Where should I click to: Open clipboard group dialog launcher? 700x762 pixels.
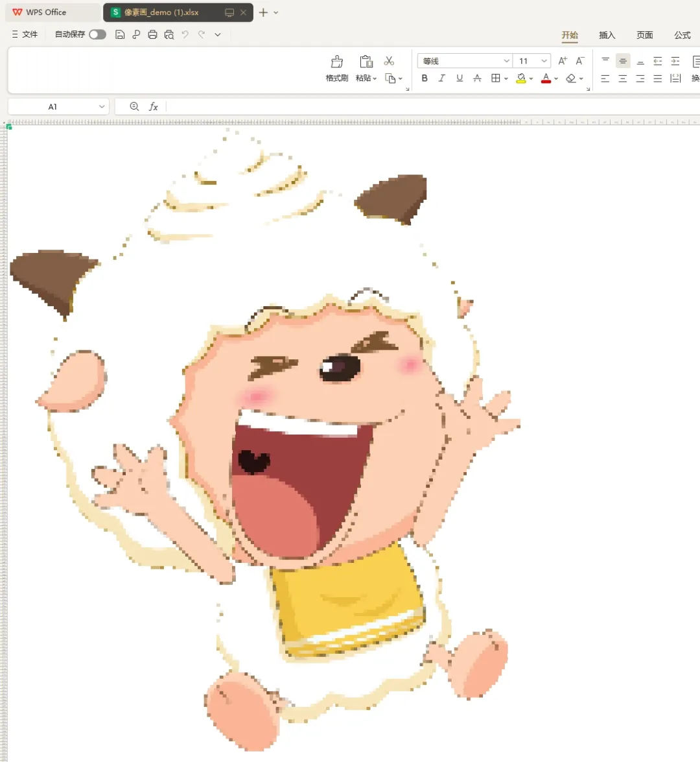click(408, 89)
